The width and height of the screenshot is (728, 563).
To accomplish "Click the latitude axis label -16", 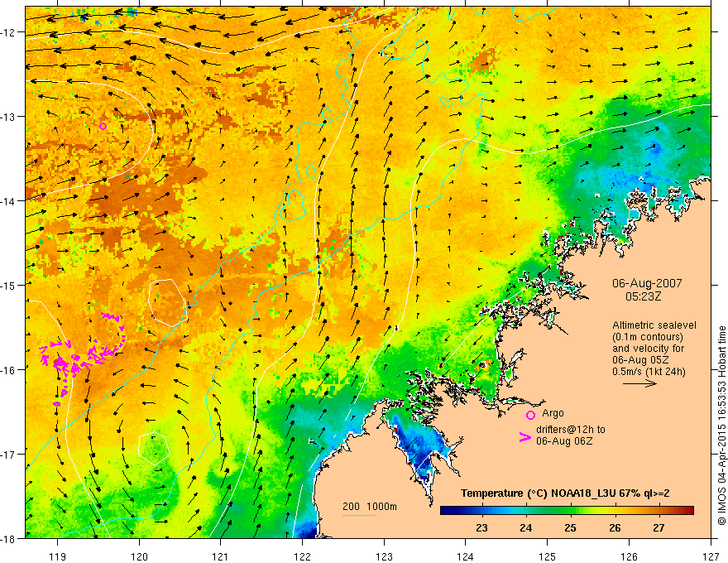I will (x=9, y=370).
